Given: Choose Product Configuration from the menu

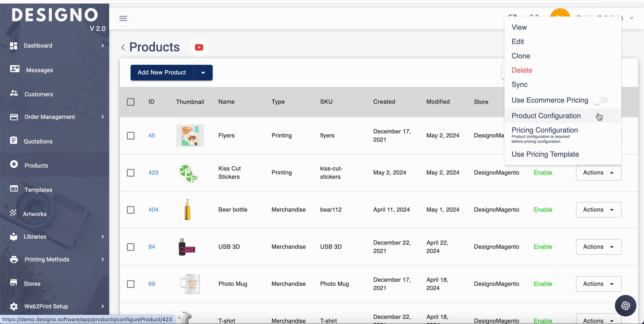Looking at the screenshot, I should pyautogui.click(x=546, y=116).
